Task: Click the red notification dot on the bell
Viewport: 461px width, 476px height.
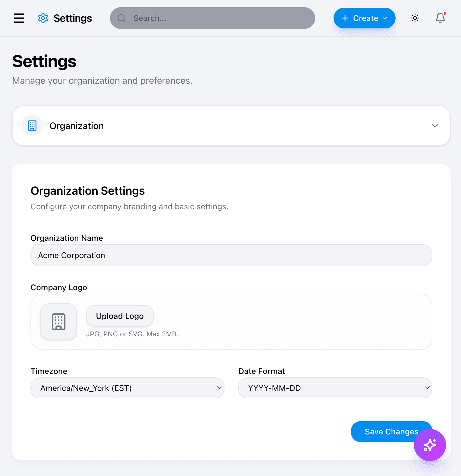Action: tap(444, 13)
